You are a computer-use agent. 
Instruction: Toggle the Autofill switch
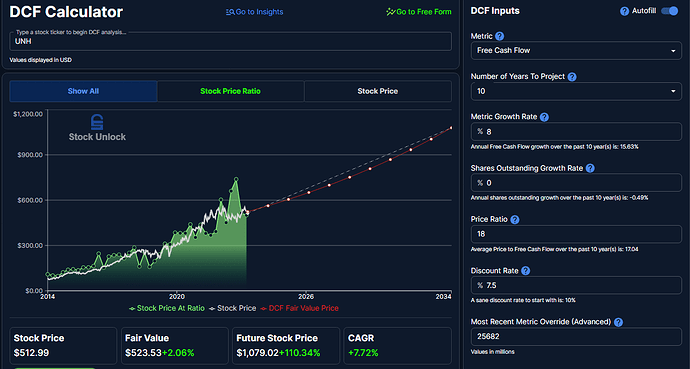pyautogui.click(x=670, y=11)
